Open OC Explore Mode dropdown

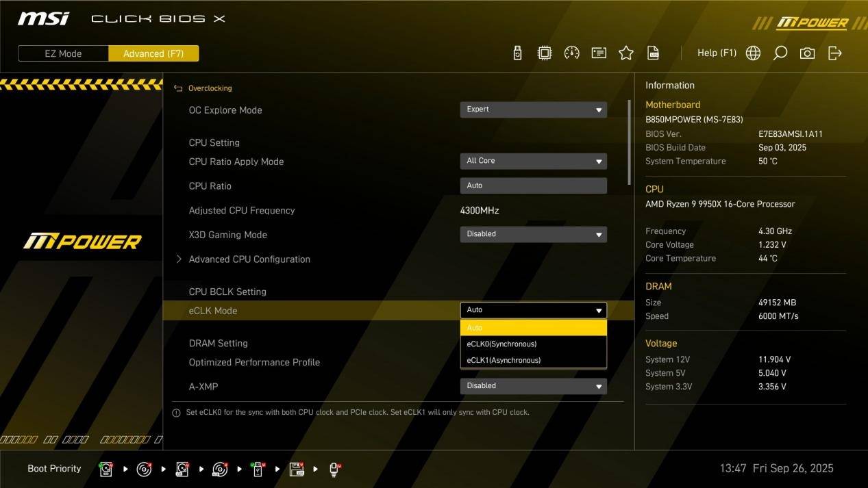533,110
